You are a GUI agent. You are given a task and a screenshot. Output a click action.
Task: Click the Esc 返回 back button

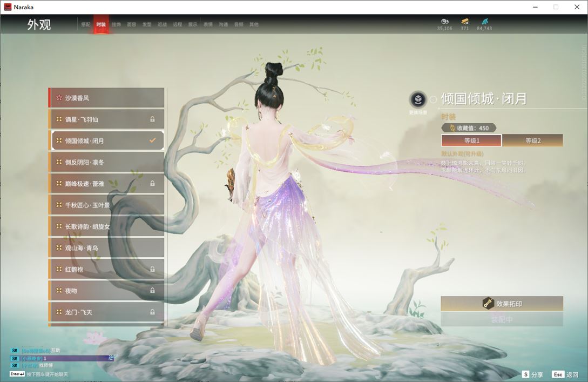[x=565, y=374]
